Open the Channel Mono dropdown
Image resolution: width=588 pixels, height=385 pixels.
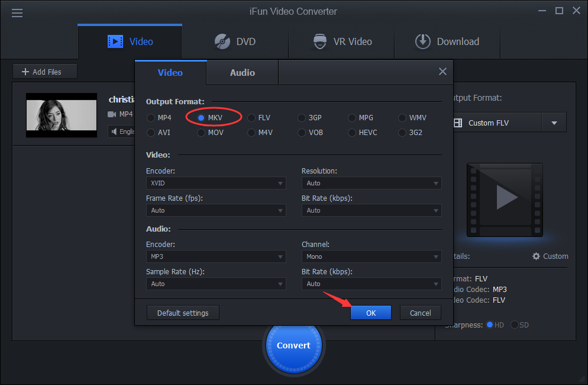tap(371, 256)
